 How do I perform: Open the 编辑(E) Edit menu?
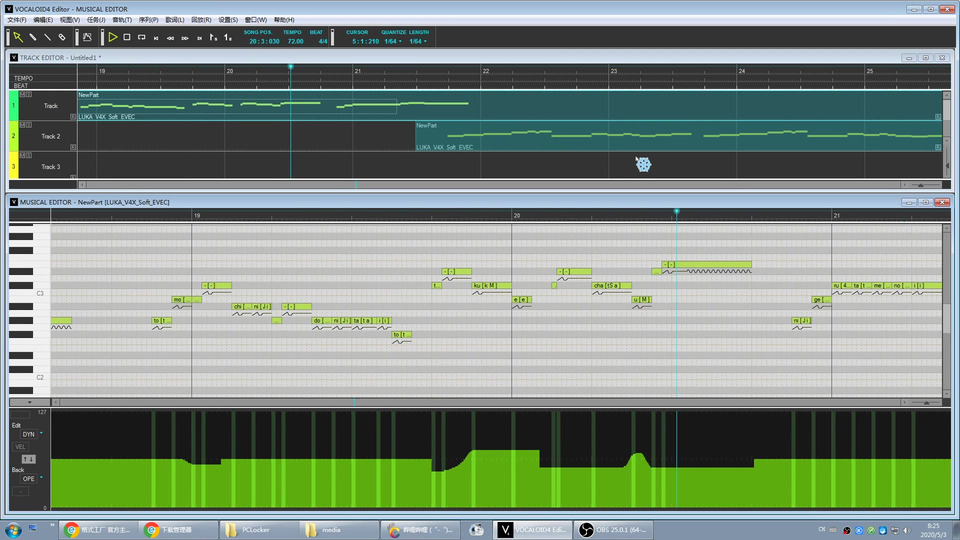[x=43, y=20]
